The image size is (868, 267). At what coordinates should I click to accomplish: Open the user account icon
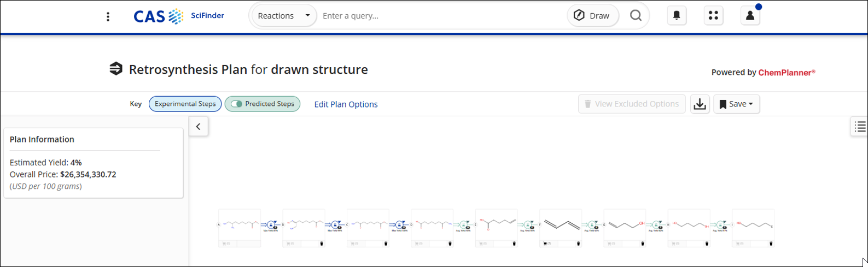click(750, 15)
